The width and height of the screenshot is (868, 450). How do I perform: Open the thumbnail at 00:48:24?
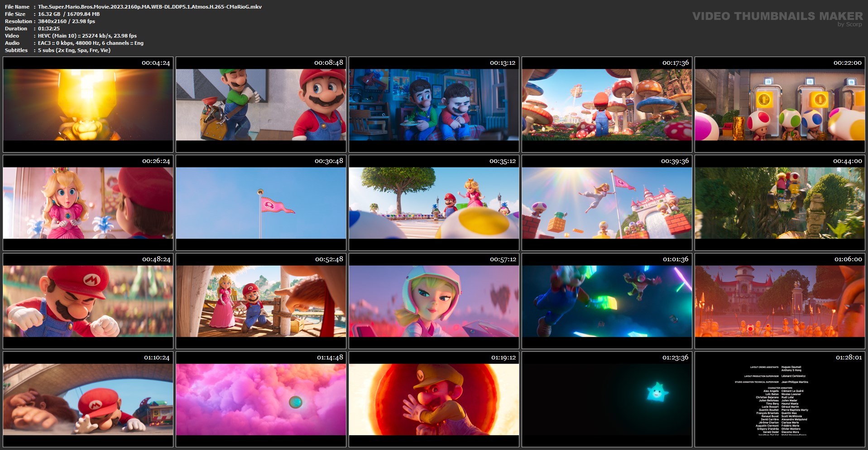pos(88,301)
